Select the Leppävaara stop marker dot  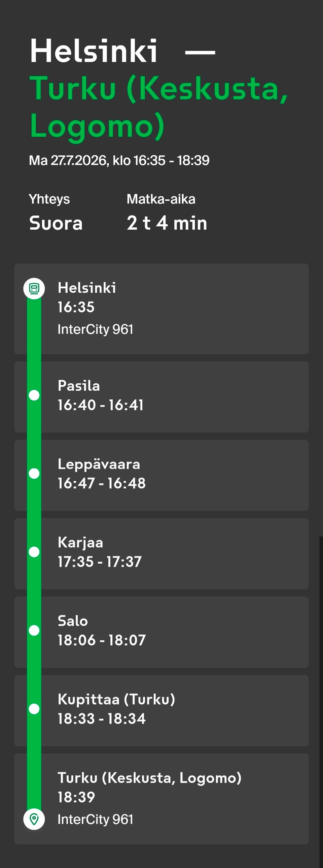click(34, 474)
